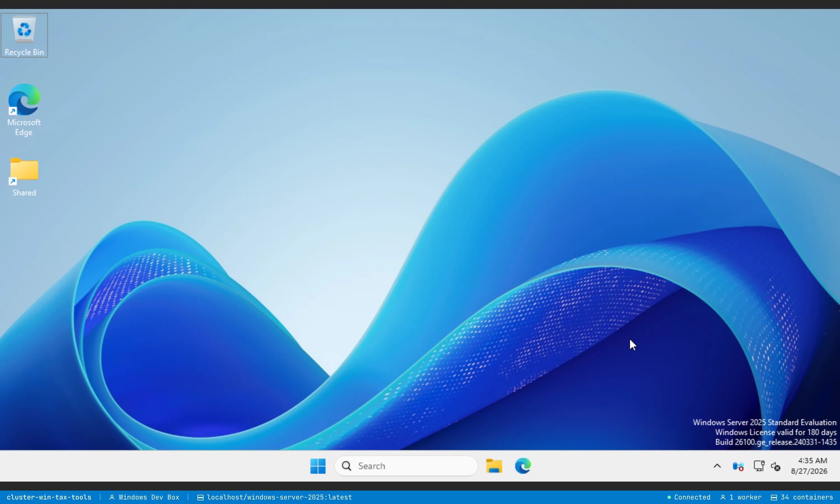Image resolution: width=840 pixels, height=504 pixels.
Task: Open the clock showing 4:35 AM
Action: coord(809,466)
